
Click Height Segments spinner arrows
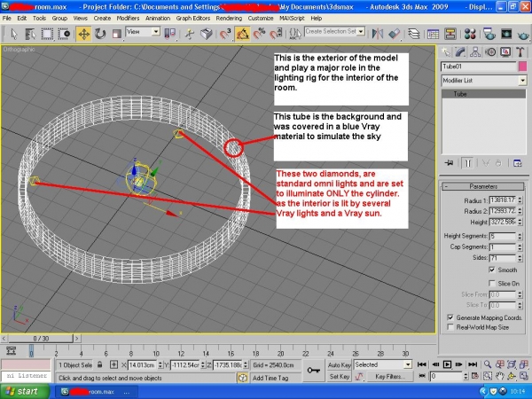tap(520, 236)
